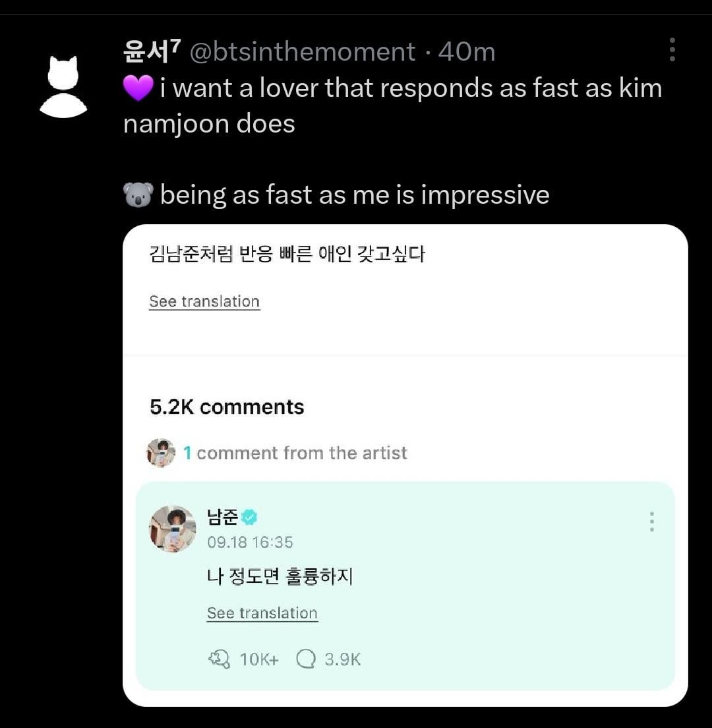Image resolution: width=712 pixels, height=728 pixels.
Task: Translate the Korean fan post
Action: 204,301
